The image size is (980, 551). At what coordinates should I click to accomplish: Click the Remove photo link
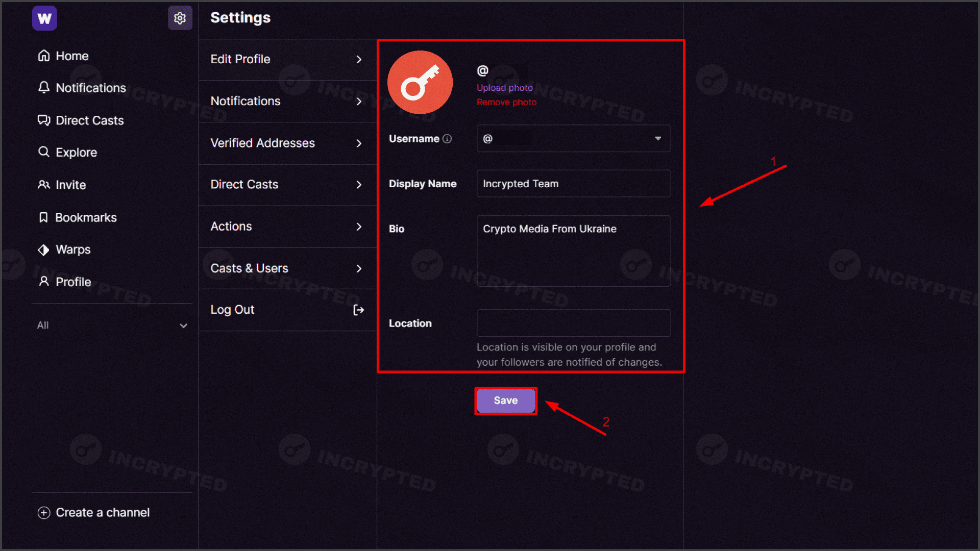(x=506, y=102)
